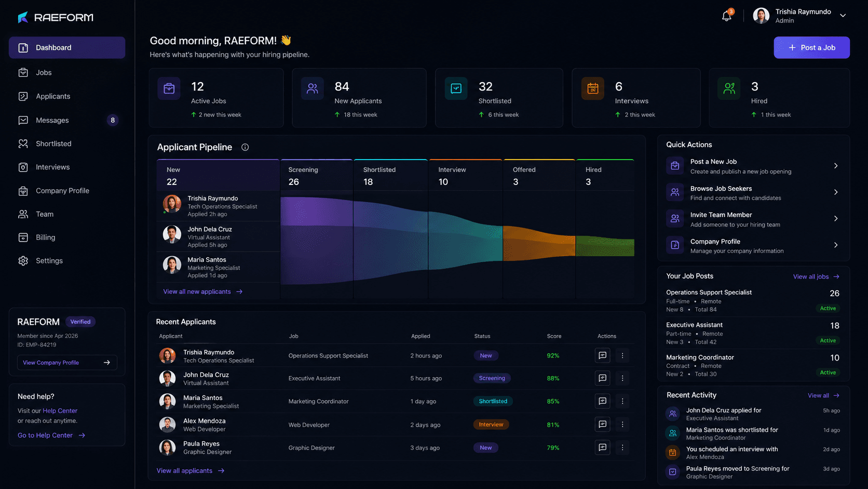Open message icon for Trishia Raymundo row
The height and width of the screenshot is (489, 868).
pos(602,355)
